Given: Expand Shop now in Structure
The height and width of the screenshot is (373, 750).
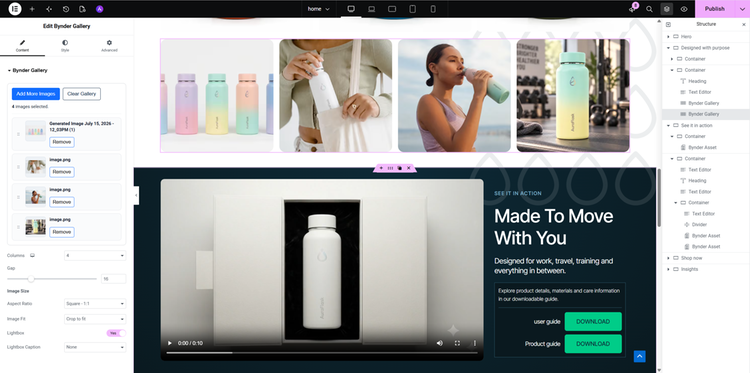Looking at the screenshot, I should (x=668, y=258).
